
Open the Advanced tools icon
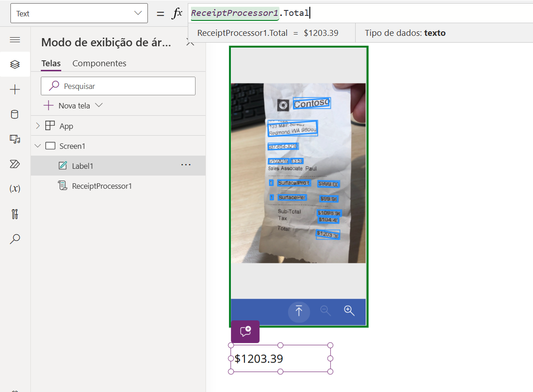pos(15,214)
